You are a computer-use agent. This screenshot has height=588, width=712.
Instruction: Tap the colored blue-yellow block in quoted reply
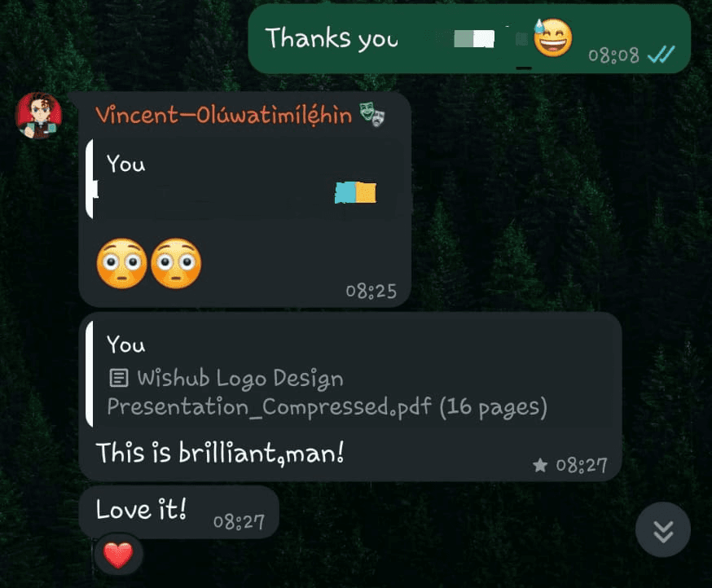pos(355,192)
